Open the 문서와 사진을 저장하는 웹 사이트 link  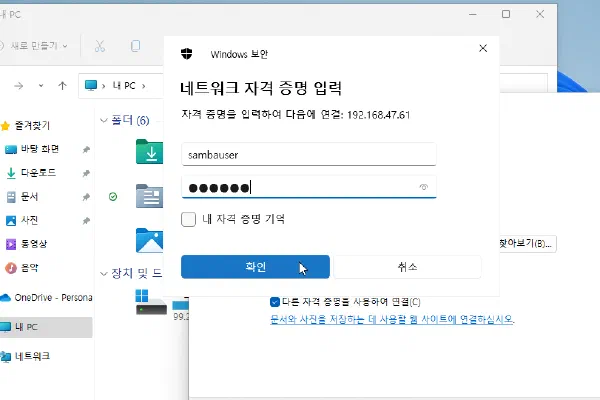coord(392,319)
